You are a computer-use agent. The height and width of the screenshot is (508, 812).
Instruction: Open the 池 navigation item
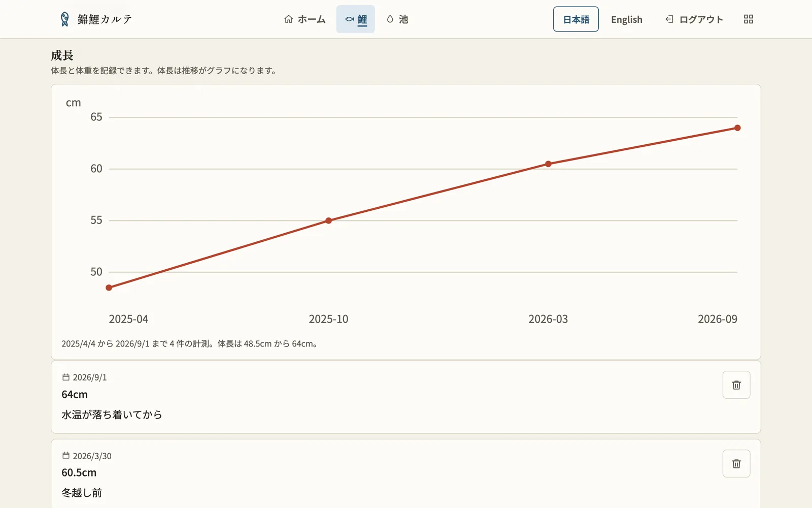pos(397,19)
